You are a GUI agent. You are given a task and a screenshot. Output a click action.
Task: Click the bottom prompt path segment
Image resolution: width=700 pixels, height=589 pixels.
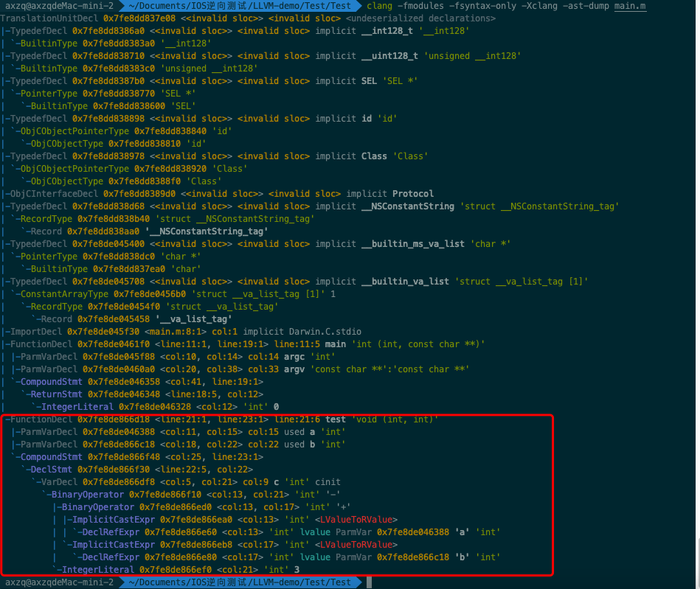pyautogui.click(x=240, y=582)
